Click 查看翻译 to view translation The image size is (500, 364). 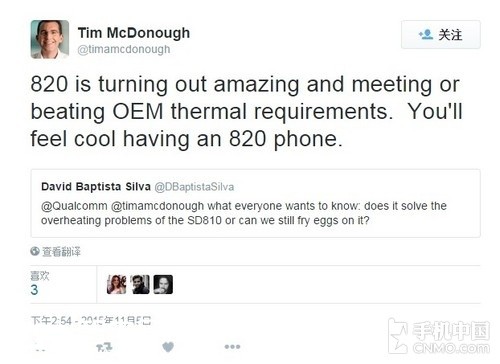click(61, 252)
